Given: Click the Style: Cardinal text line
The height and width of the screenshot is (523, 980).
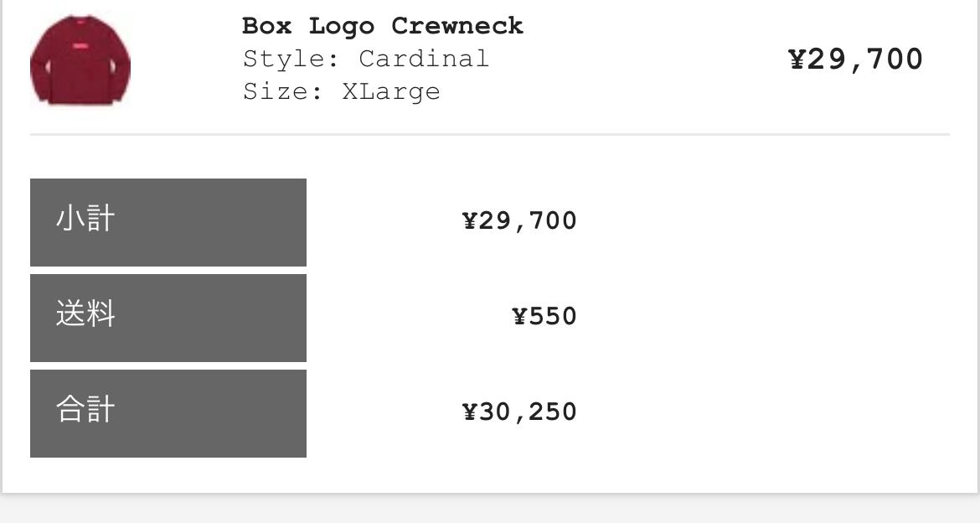Looking at the screenshot, I should point(366,59).
